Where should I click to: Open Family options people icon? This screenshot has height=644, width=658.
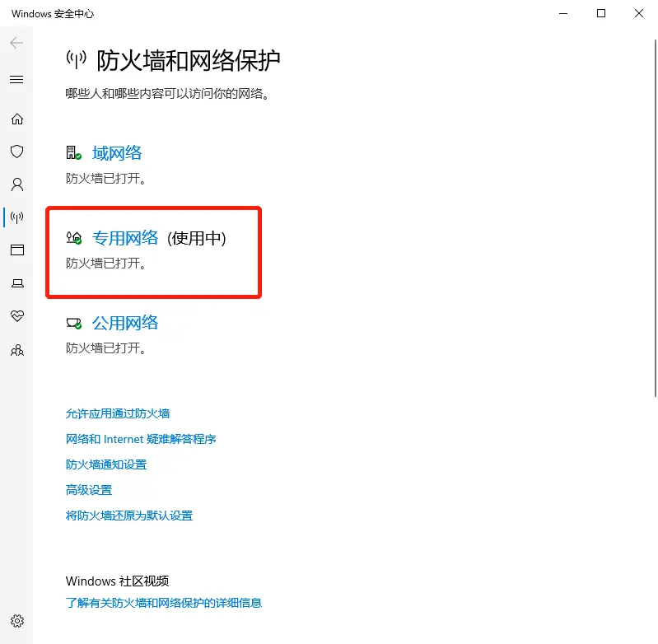17,350
